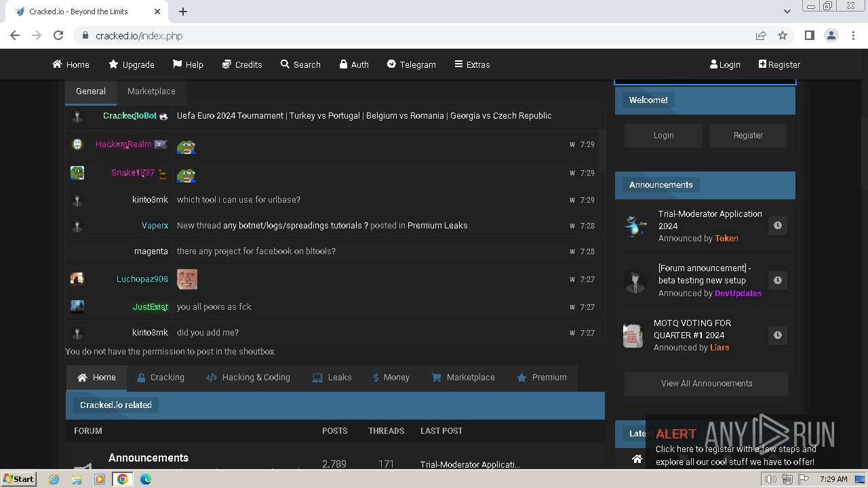This screenshot has height=488, width=868.
Task: Open Vaperx user profile
Action: [155, 226]
